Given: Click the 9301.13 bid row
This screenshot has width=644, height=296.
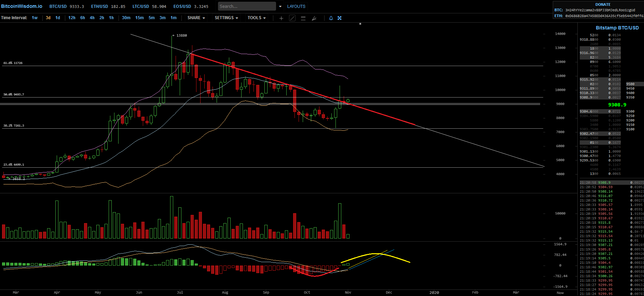Looking at the screenshot, I should click(x=600, y=152).
